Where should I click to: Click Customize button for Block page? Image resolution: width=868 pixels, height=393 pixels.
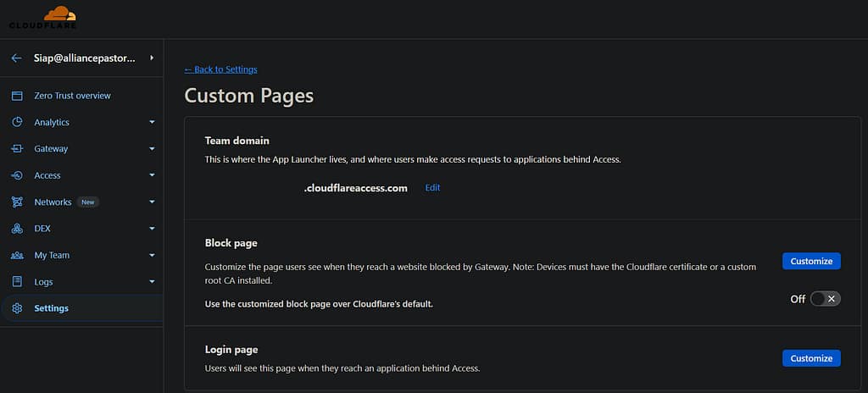[x=811, y=261]
